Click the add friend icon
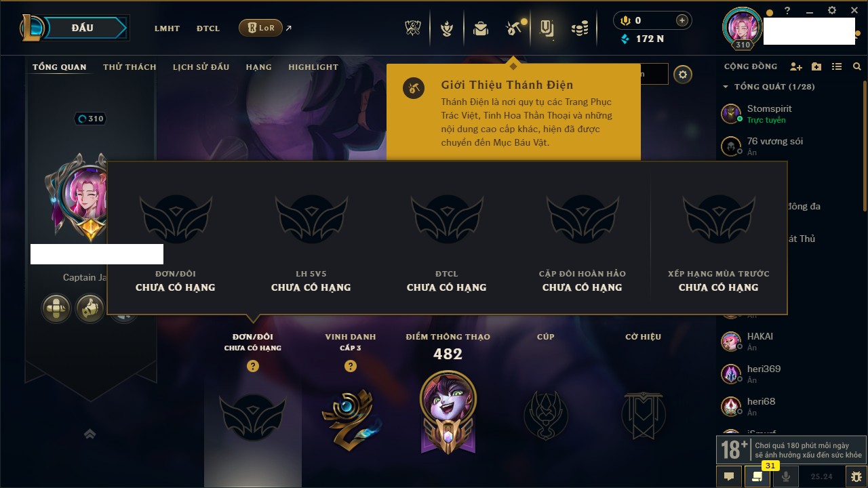Image resolution: width=868 pixels, height=488 pixels. click(796, 66)
